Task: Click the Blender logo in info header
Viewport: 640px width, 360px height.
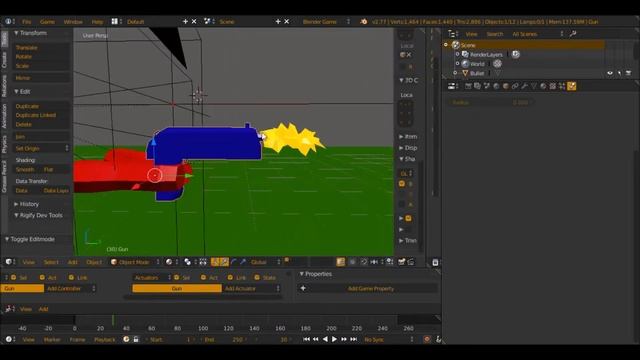Action: tap(363, 22)
